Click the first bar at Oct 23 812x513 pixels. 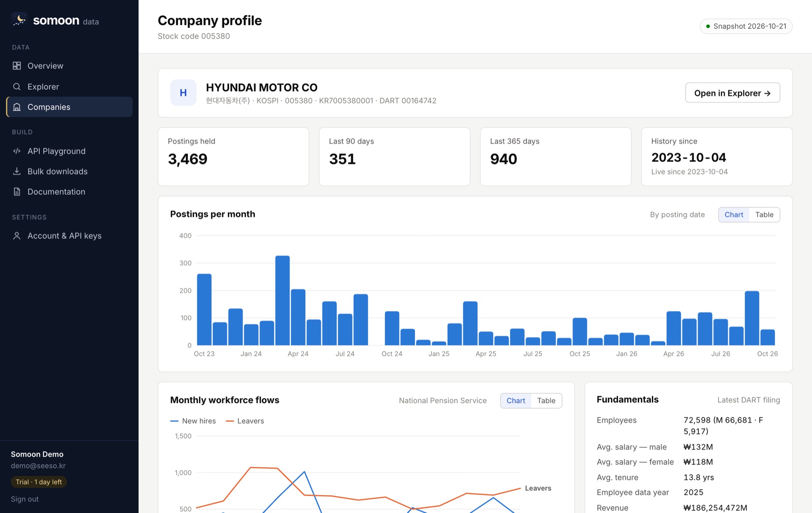click(204, 310)
